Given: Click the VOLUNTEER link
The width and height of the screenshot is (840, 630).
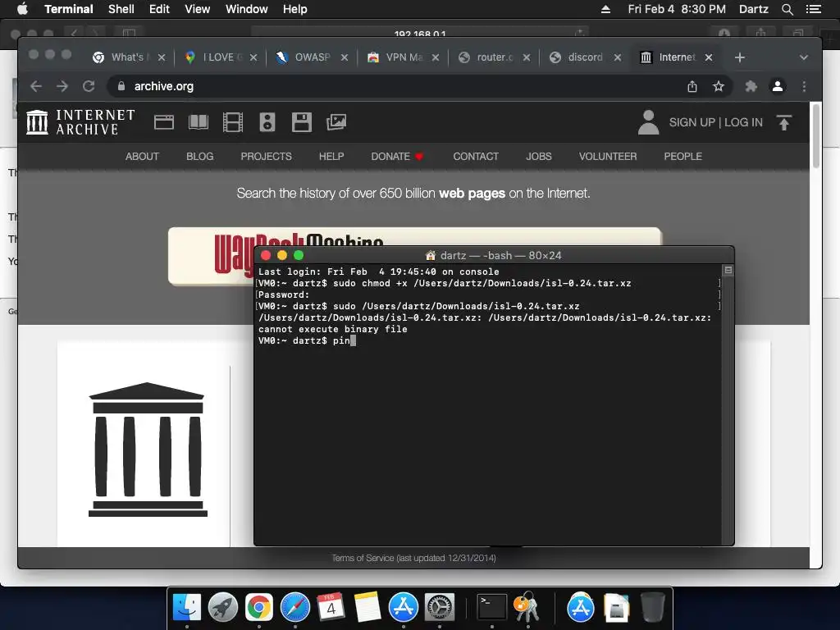Looking at the screenshot, I should pos(608,157).
